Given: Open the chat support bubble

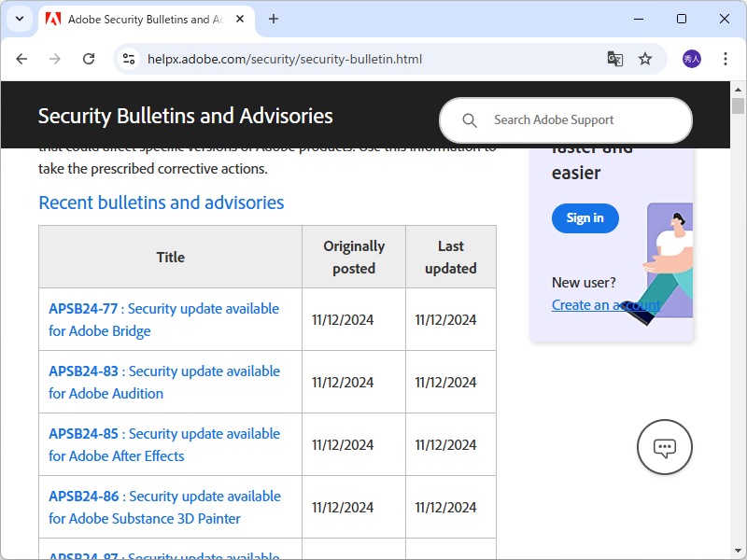Looking at the screenshot, I should click(664, 447).
